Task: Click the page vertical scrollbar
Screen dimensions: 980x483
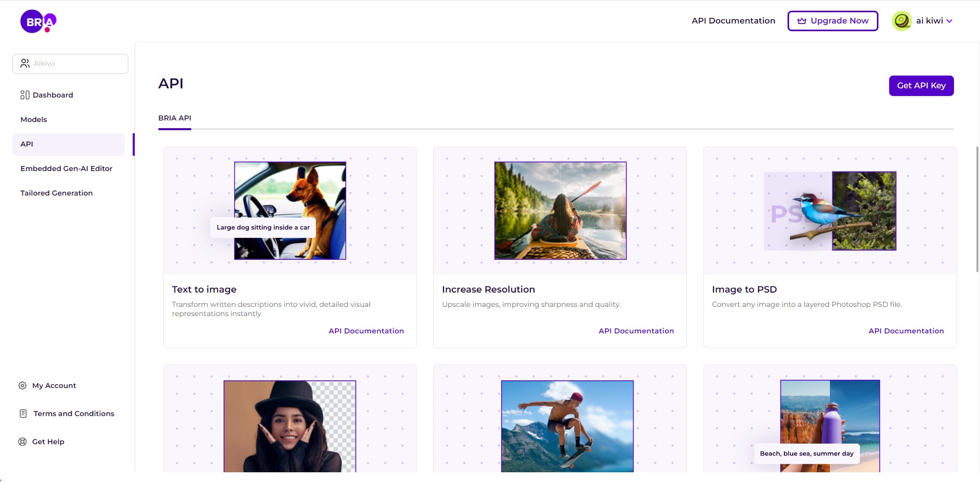Action: (x=977, y=209)
